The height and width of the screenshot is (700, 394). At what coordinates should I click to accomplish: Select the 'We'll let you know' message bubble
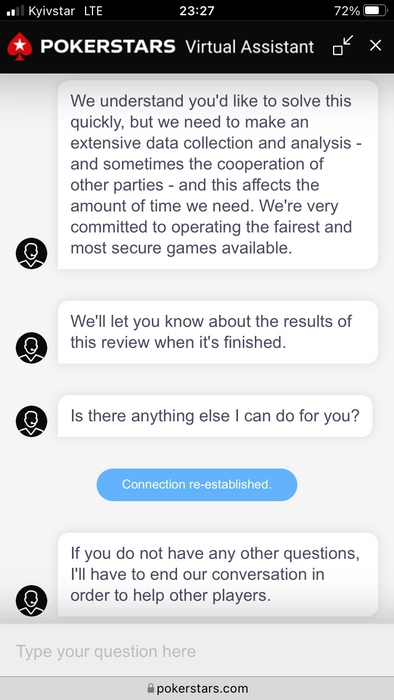[218, 332]
